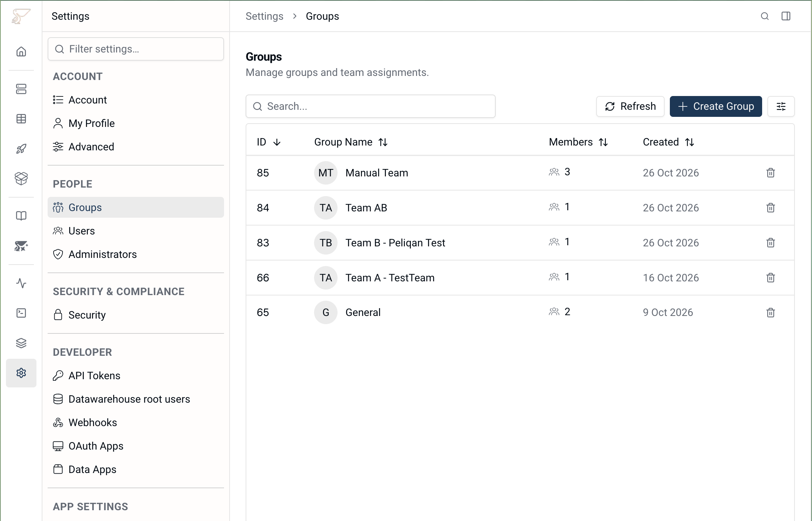Image resolution: width=812 pixels, height=521 pixels.
Task: Sort by Group Name column header
Action: pos(351,142)
